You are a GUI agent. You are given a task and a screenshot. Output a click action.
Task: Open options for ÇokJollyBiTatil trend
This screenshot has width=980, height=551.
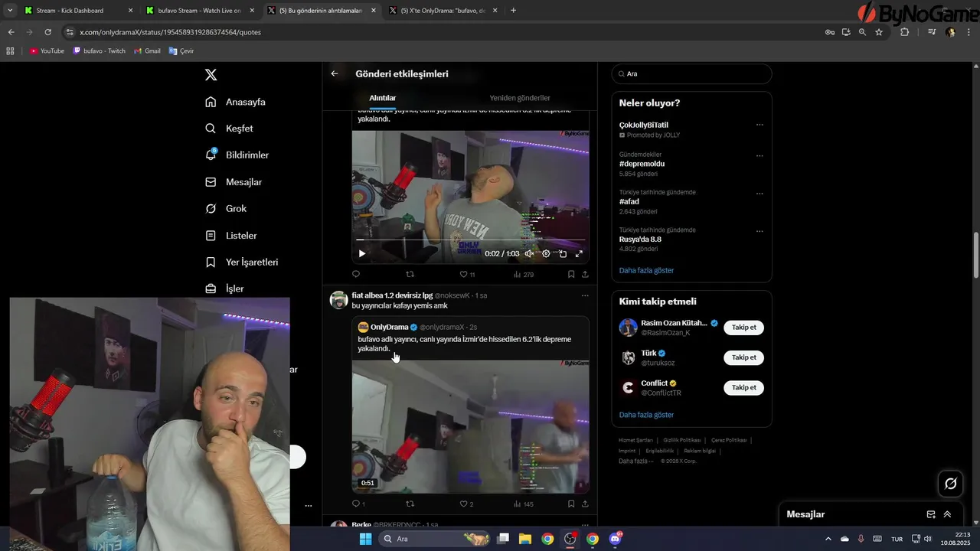759,125
